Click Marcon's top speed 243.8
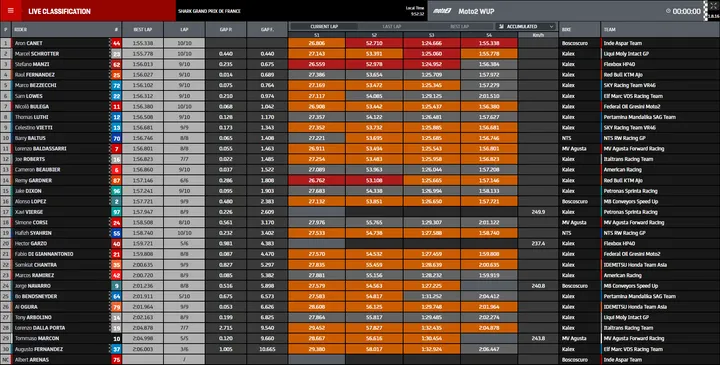Screen dimensions: 720x365 (538, 338)
